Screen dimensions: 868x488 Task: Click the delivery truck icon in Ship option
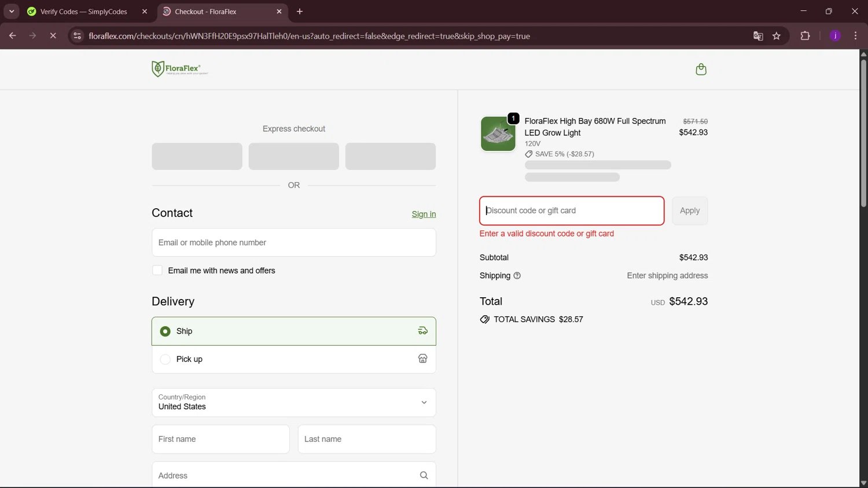[423, 331]
